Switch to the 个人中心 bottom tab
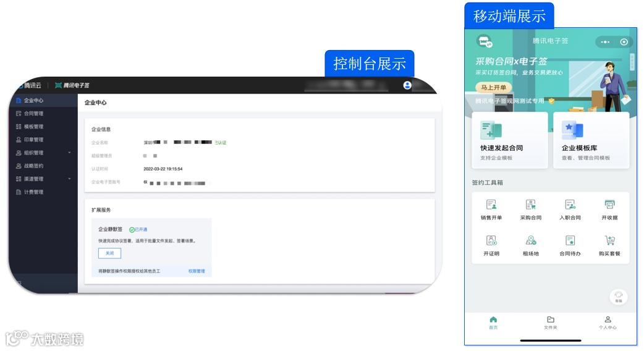The image size is (644, 351). 608,323
